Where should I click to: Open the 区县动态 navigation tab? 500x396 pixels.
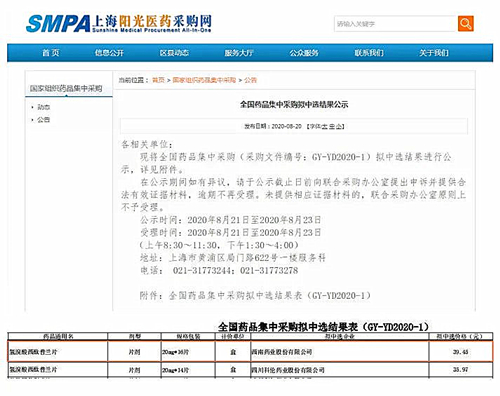click(x=174, y=53)
